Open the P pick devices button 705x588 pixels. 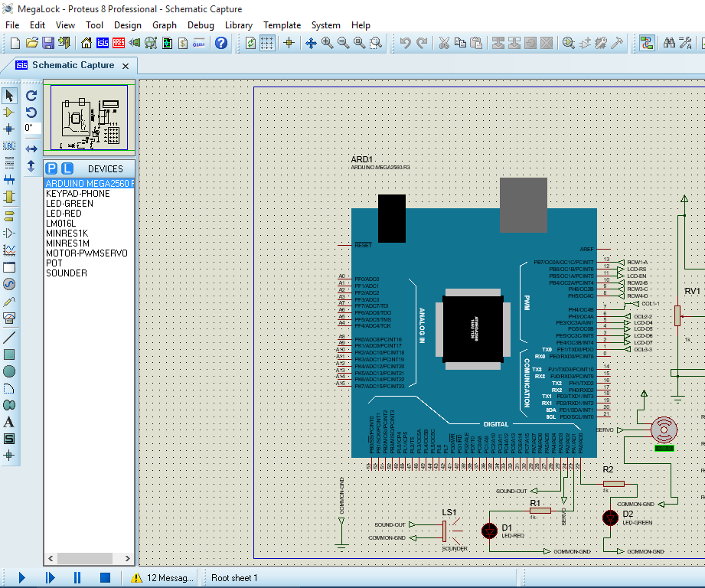point(51,168)
